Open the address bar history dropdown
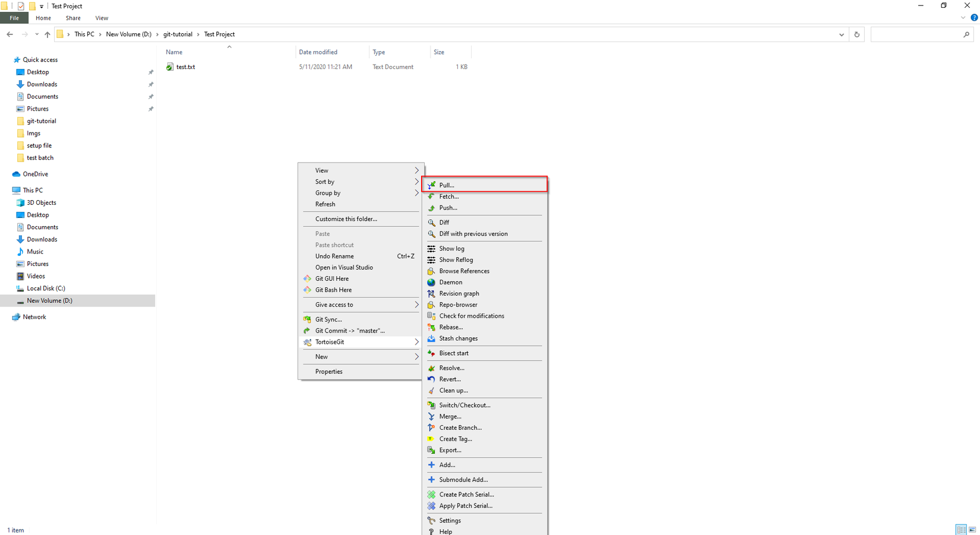 [842, 34]
